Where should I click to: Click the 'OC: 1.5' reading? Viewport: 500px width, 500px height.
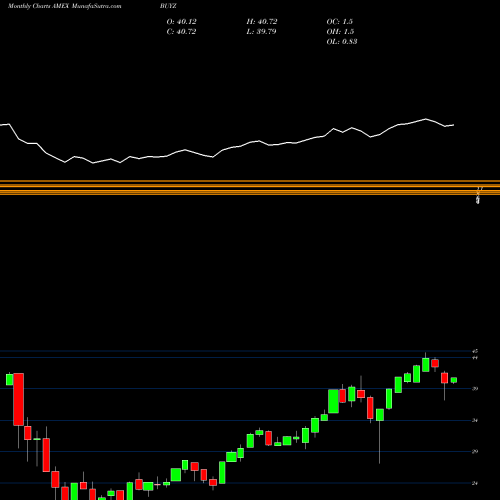tap(340, 22)
